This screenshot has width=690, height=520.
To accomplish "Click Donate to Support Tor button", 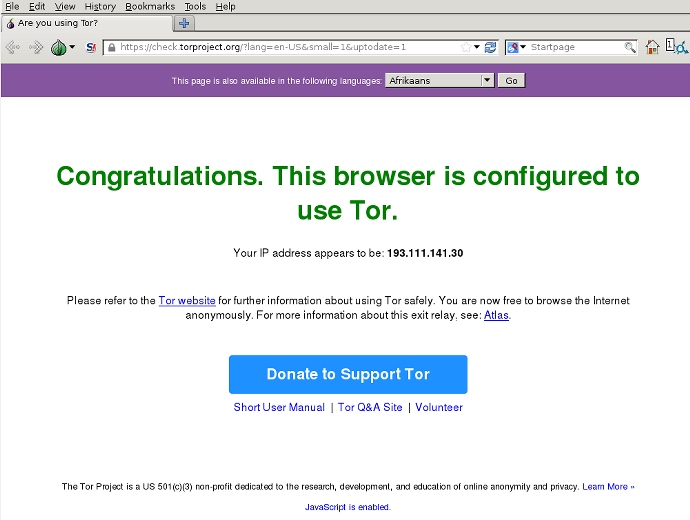I will [348, 374].
